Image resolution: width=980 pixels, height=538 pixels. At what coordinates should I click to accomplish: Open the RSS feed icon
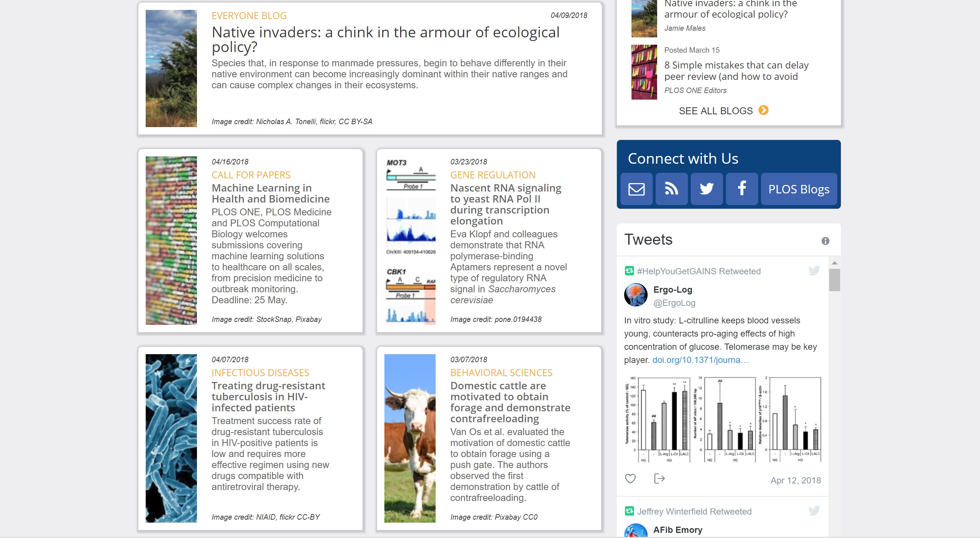pos(671,189)
